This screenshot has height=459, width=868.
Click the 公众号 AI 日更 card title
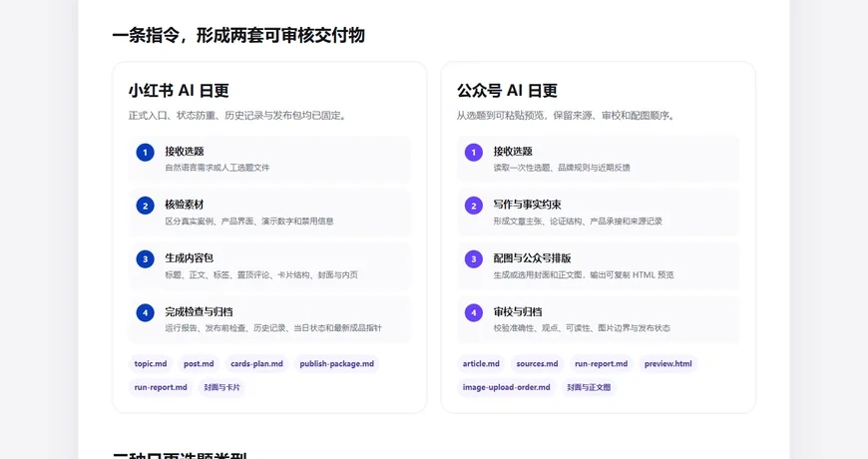click(507, 91)
